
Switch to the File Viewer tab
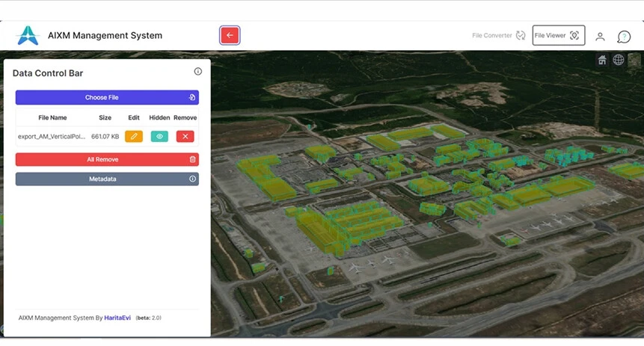(x=558, y=35)
